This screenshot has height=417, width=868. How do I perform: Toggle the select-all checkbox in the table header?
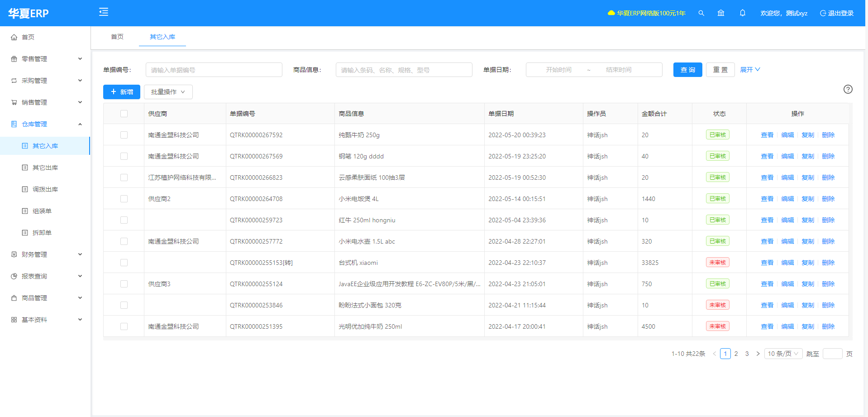(124, 114)
